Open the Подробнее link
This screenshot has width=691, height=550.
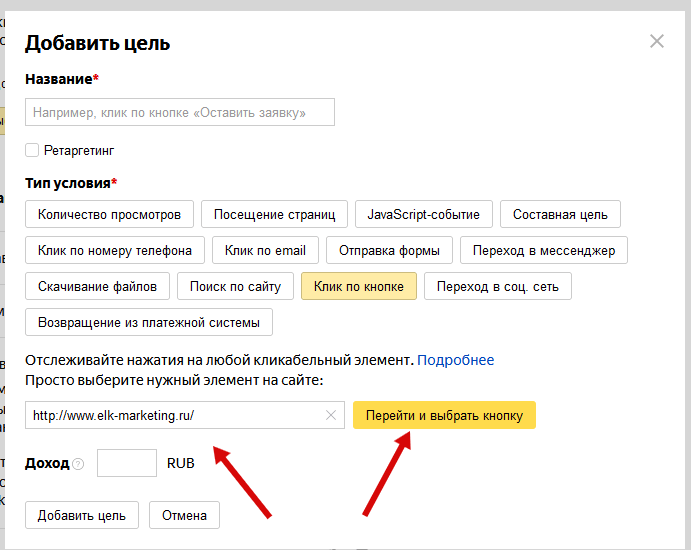pyautogui.click(x=455, y=360)
